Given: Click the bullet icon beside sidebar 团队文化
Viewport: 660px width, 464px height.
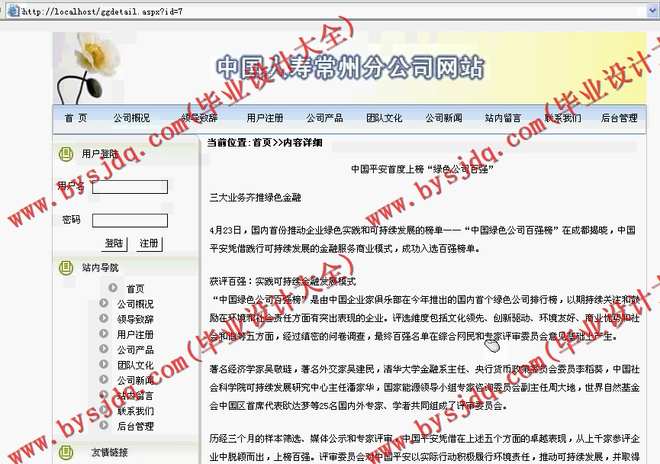Looking at the screenshot, I should click(104, 365).
